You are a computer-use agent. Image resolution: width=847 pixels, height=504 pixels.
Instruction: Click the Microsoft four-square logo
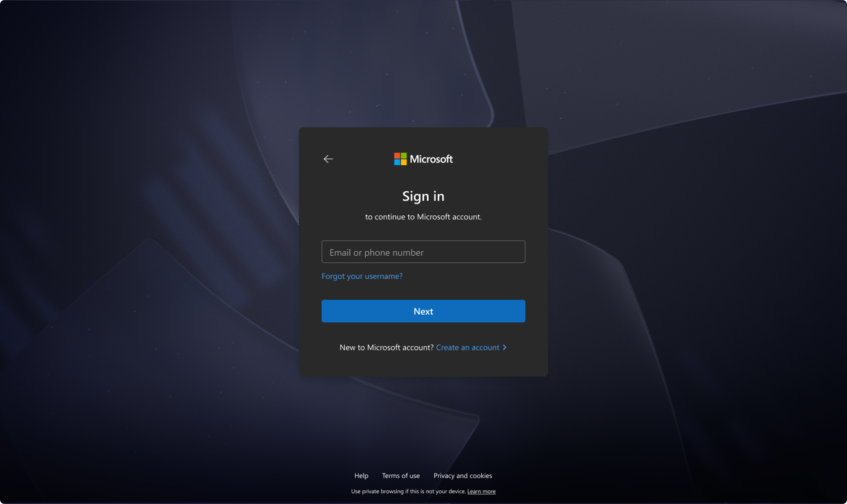point(400,159)
